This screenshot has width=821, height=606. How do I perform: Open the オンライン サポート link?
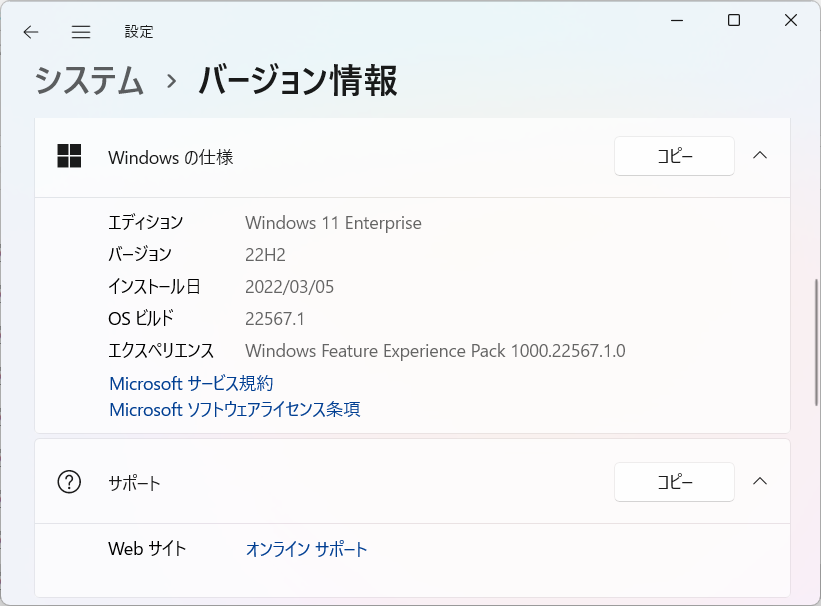tap(306, 549)
